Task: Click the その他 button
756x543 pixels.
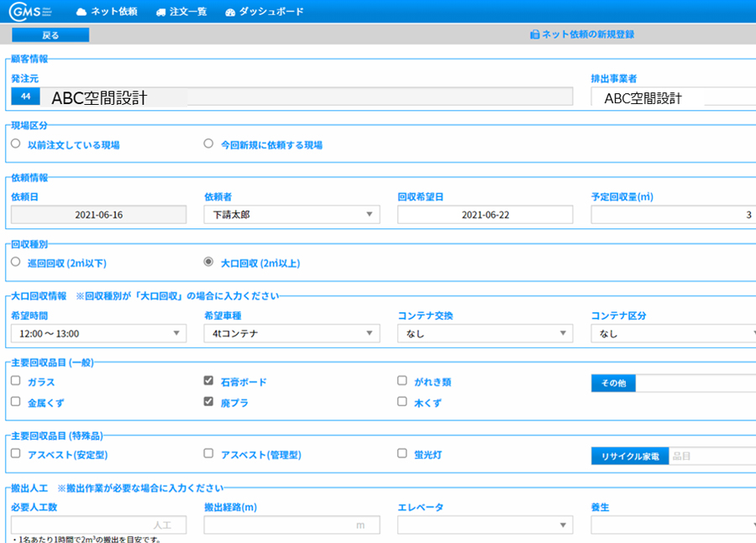Action: click(613, 383)
